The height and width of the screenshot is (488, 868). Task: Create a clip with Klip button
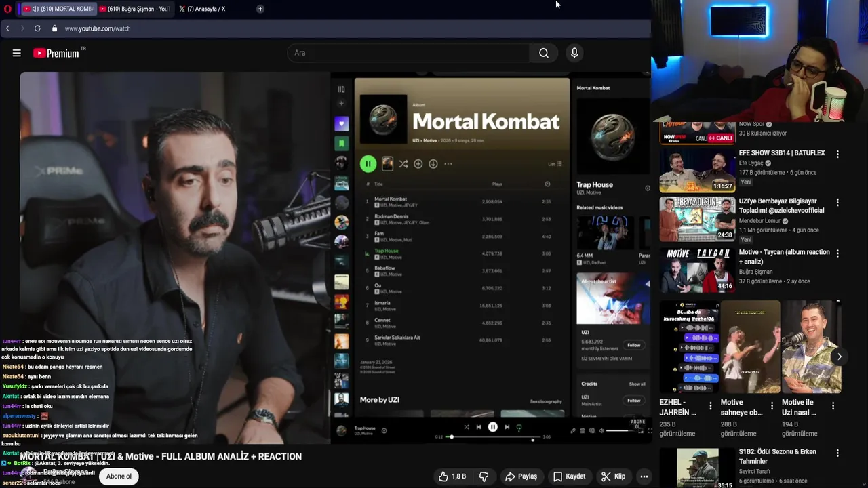coord(613,476)
